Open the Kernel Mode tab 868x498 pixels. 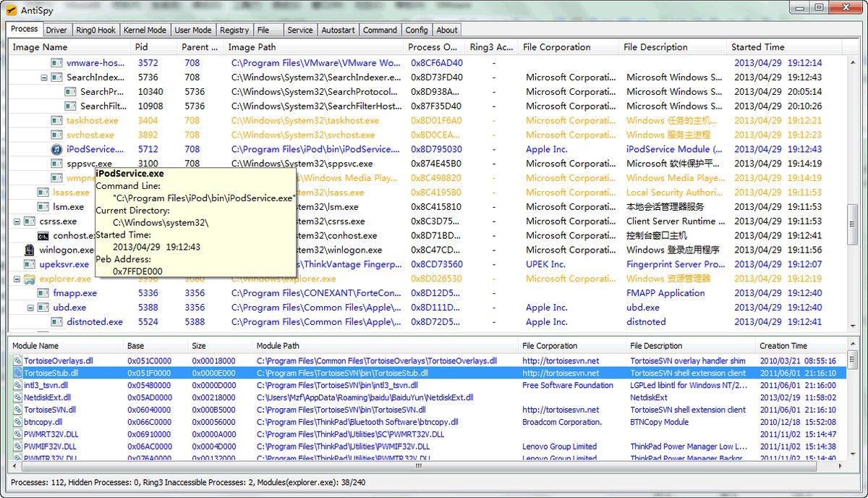(x=145, y=30)
